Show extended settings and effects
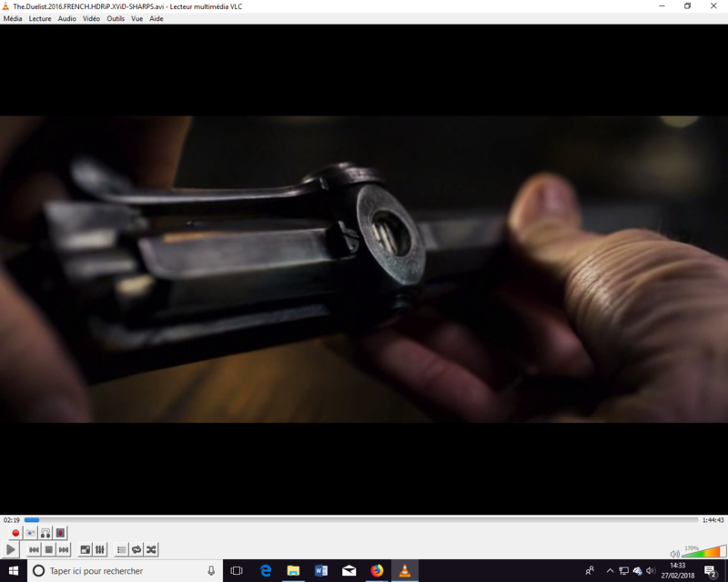Screen dimensions: 728x582 (x=100, y=550)
